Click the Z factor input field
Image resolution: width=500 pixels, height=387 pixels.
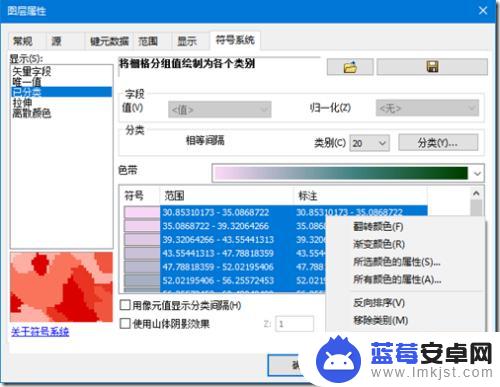pos(294,324)
